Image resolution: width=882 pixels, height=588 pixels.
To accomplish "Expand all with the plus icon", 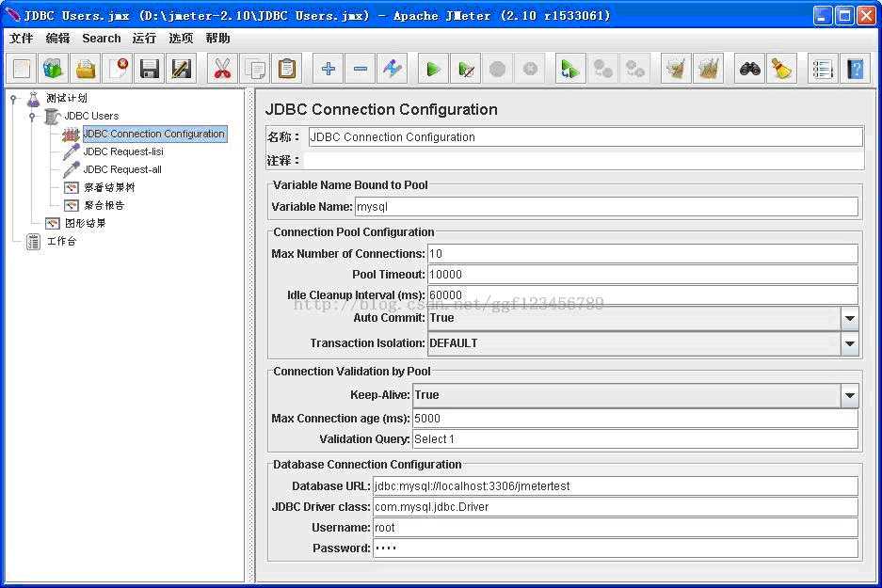I will [328, 69].
